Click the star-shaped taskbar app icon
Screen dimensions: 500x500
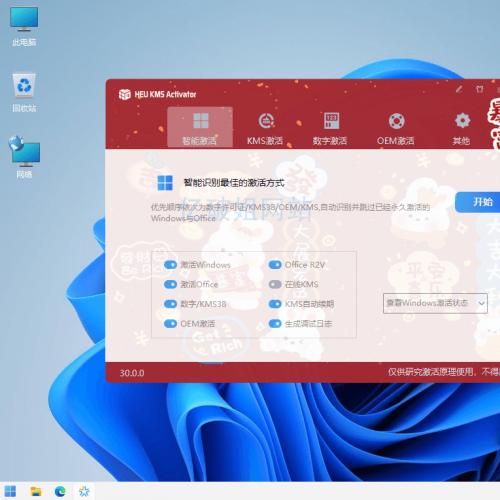(x=84, y=491)
